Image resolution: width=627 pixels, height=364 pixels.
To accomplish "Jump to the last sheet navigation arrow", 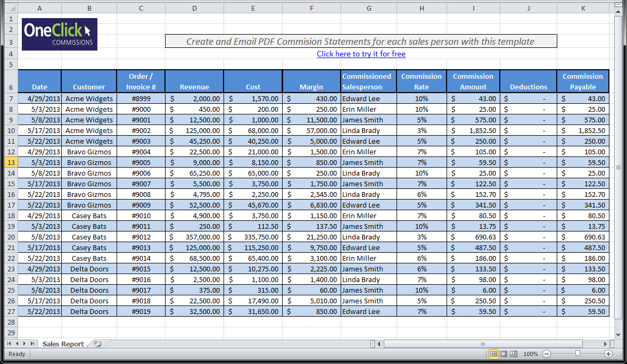I will tap(32, 343).
